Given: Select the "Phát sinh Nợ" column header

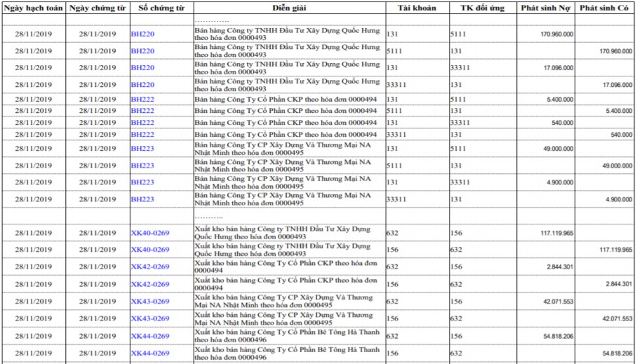Looking at the screenshot, I should pyautogui.click(x=546, y=8).
